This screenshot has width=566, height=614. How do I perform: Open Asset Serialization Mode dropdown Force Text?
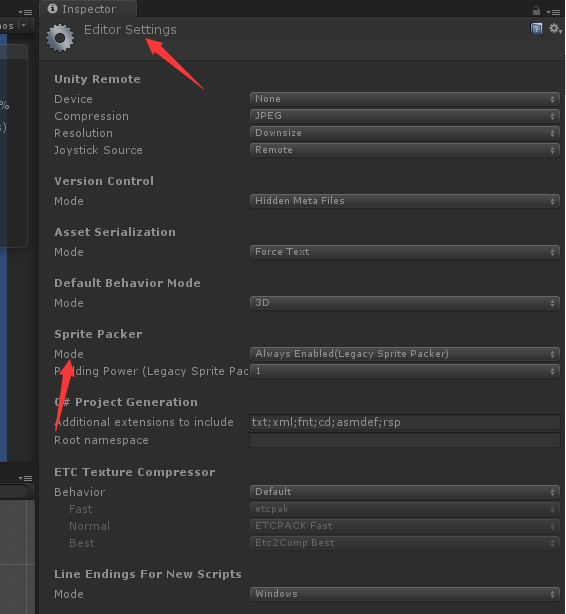point(404,252)
